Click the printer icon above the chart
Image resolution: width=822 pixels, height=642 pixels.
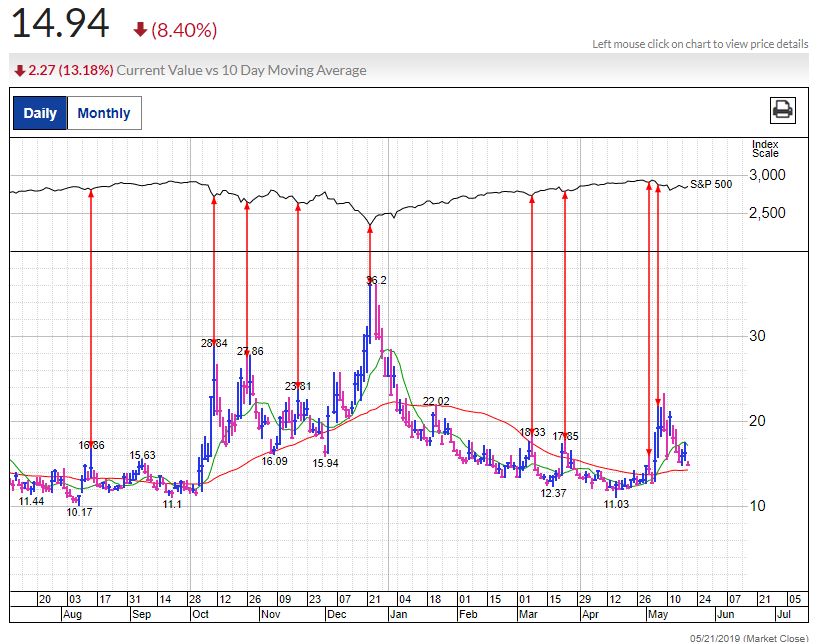tap(782, 110)
